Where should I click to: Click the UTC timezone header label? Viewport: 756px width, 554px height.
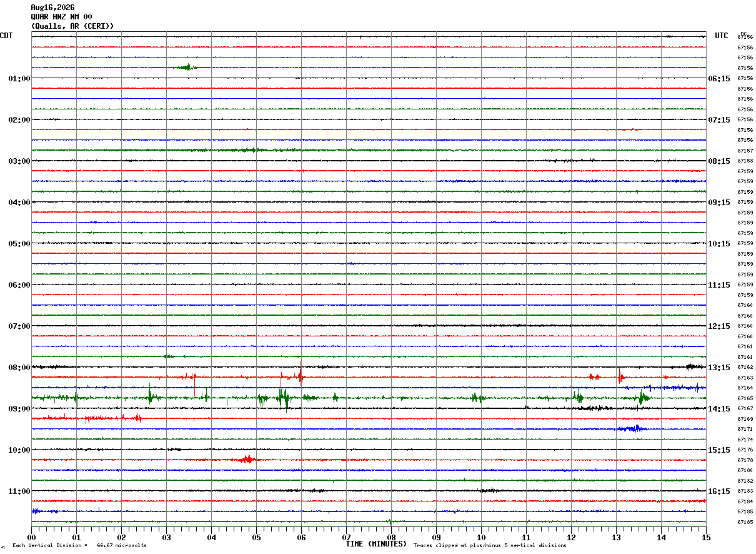tap(722, 36)
